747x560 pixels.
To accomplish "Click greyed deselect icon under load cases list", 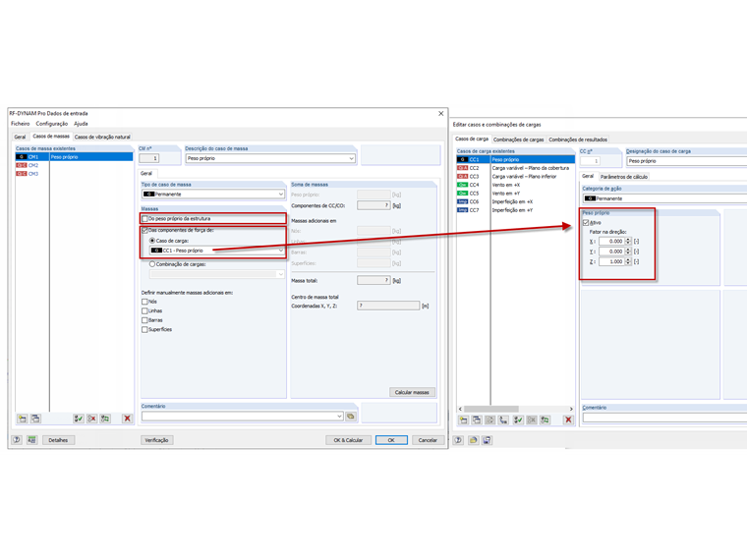I will pos(531,420).
